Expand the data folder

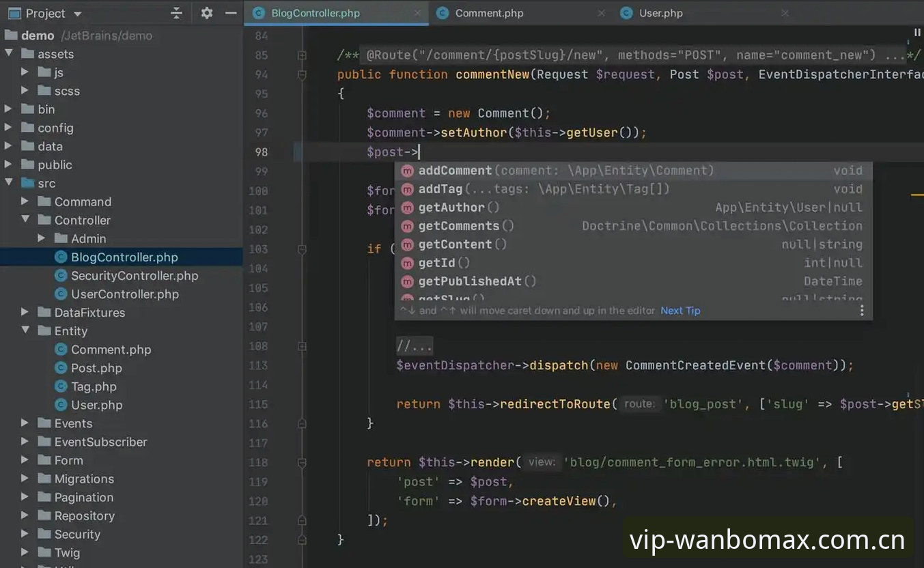coord(9,145)
